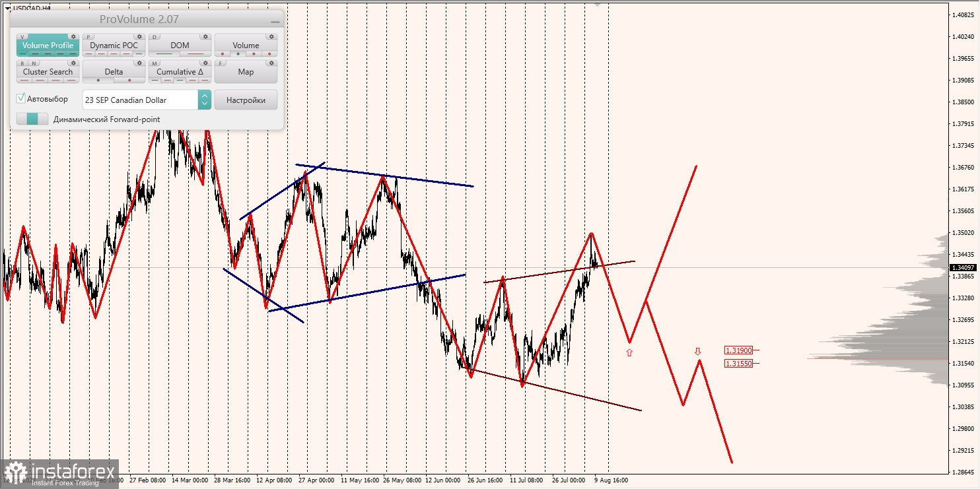Click the F hotkey badge on Map
Screen dimensions: 980x489
point(221,63)
